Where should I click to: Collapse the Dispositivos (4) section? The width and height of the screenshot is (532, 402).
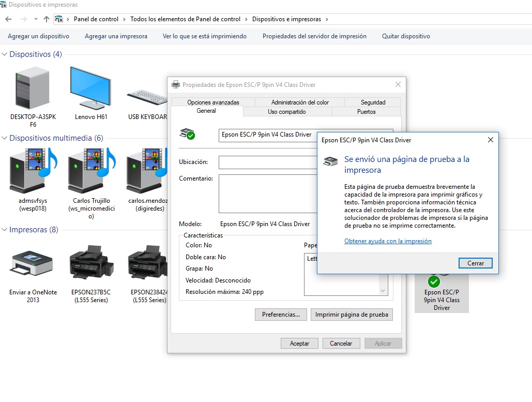(4, 54)
